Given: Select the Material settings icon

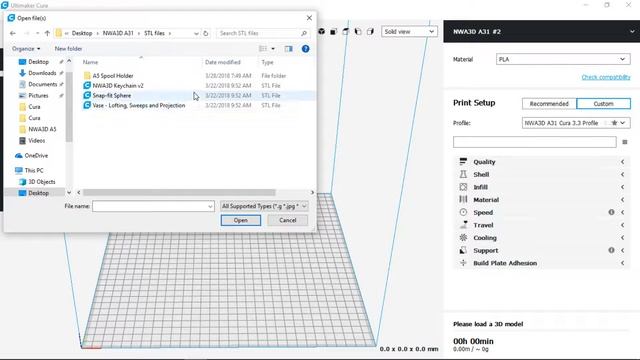Looking at the screenshot, I should click(x=463, y=200).
